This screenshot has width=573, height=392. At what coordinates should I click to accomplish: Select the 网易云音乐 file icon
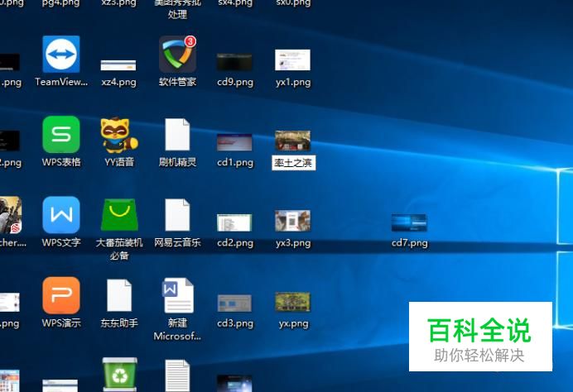pos(177,215)
